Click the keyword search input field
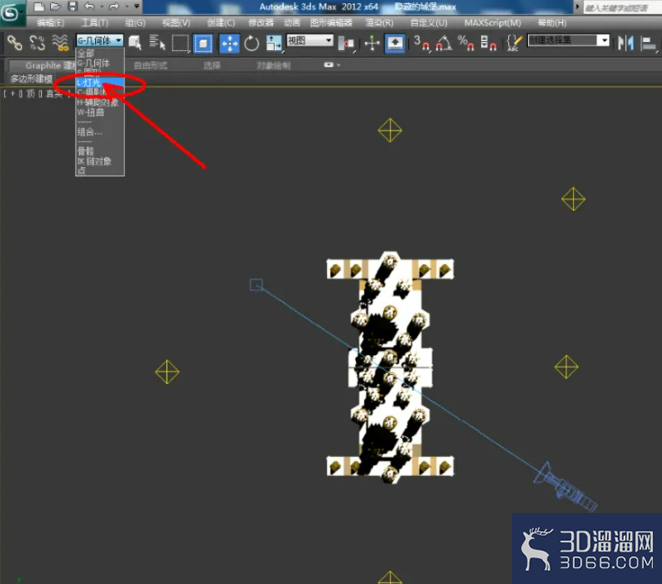The height and width of the screenshot is (584, 662). [622, 8]
